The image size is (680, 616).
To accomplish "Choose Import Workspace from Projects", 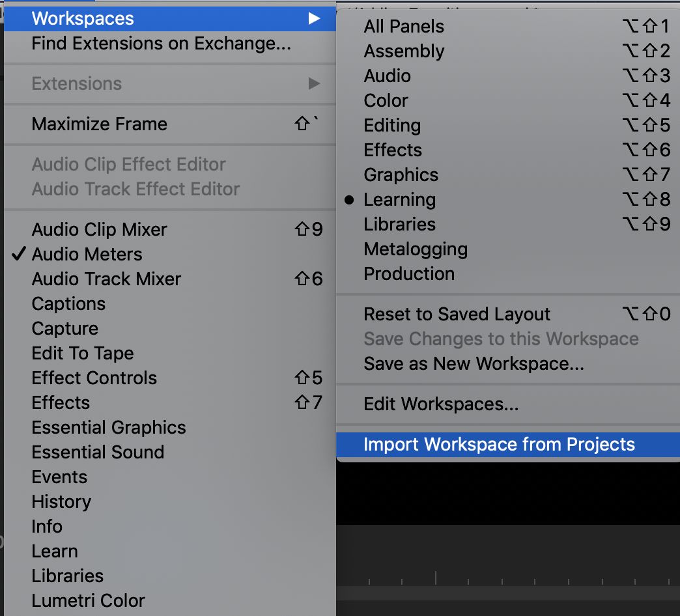I will 499,444.
